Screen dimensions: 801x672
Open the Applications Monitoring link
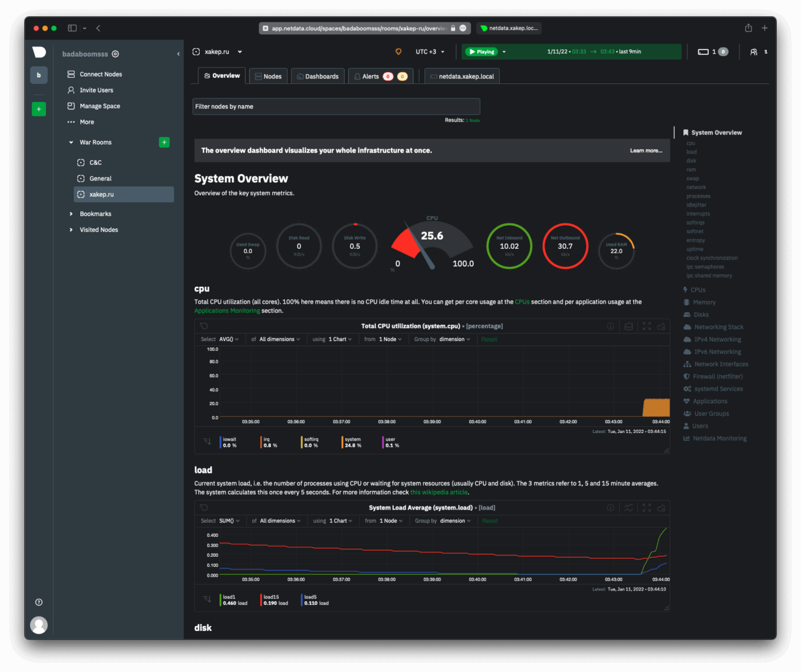point(227,310)
